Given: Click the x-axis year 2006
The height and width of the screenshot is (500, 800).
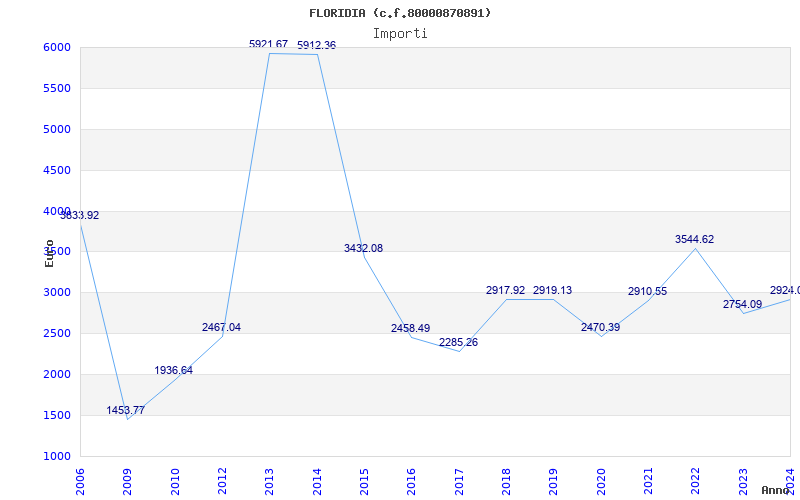Looking at the screenshot, I should click(80, 482).
